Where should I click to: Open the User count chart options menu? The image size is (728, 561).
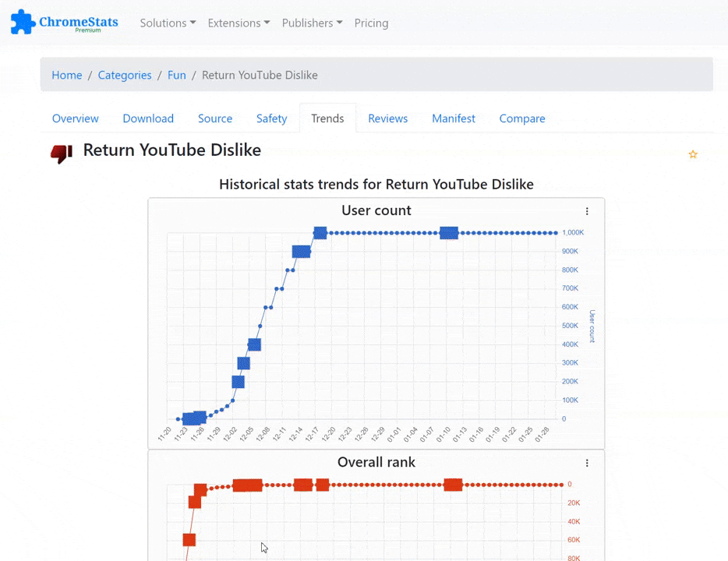point(587,211)
